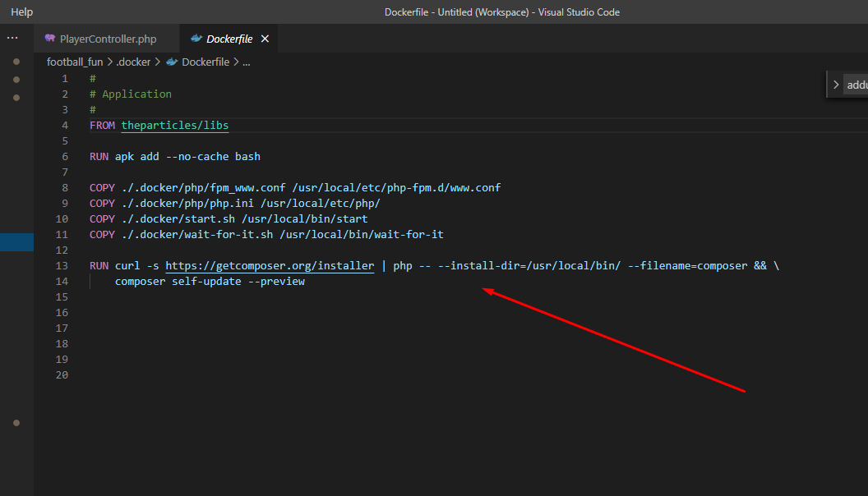Place cursor on "composer self-update --preview" text
The image size is (868, 496).
click(210, 282)
